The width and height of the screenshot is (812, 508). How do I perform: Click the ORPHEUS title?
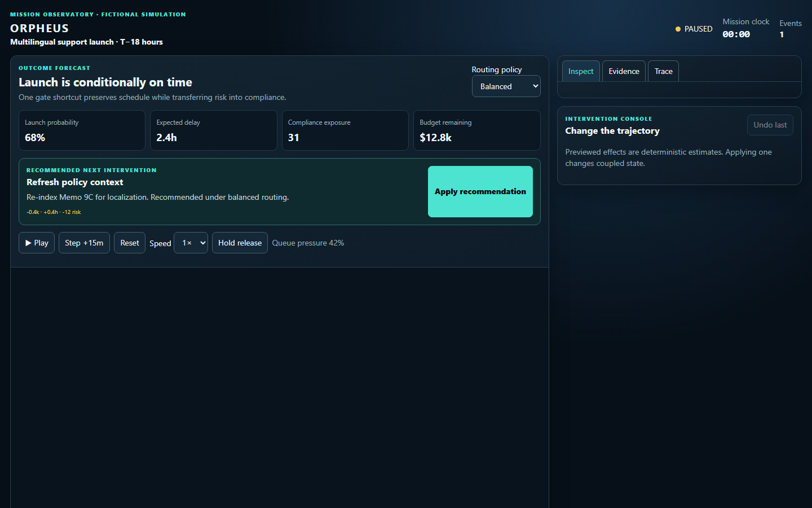pyautogui.click(x=39, y=28)
